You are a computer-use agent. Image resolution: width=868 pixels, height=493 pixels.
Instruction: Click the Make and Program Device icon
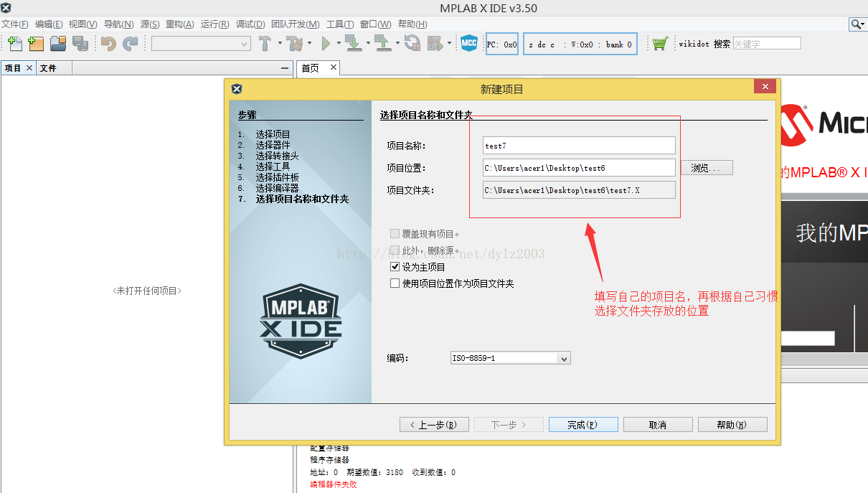point(352,44)
